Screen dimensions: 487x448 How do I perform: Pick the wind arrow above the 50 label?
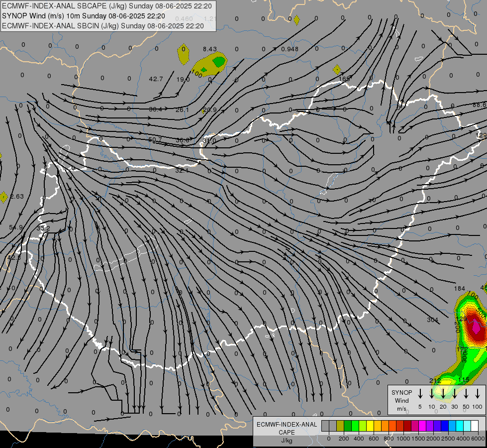[466, 393]
